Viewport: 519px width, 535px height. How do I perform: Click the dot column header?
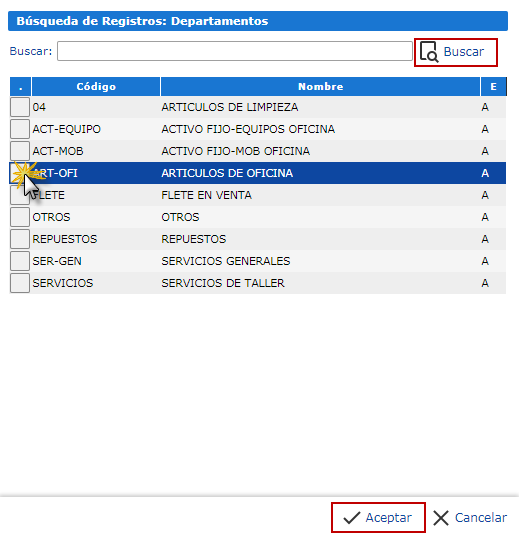[x=20, y=87]
